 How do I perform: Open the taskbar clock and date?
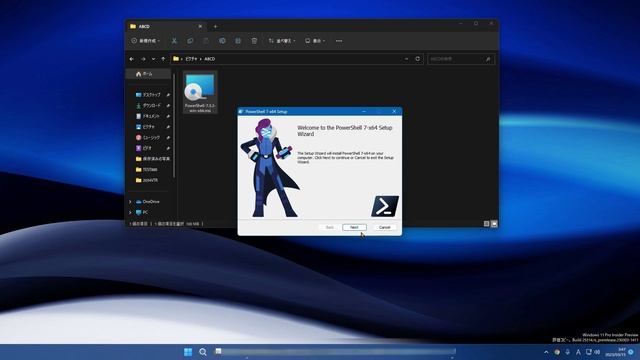click(616, 352)
